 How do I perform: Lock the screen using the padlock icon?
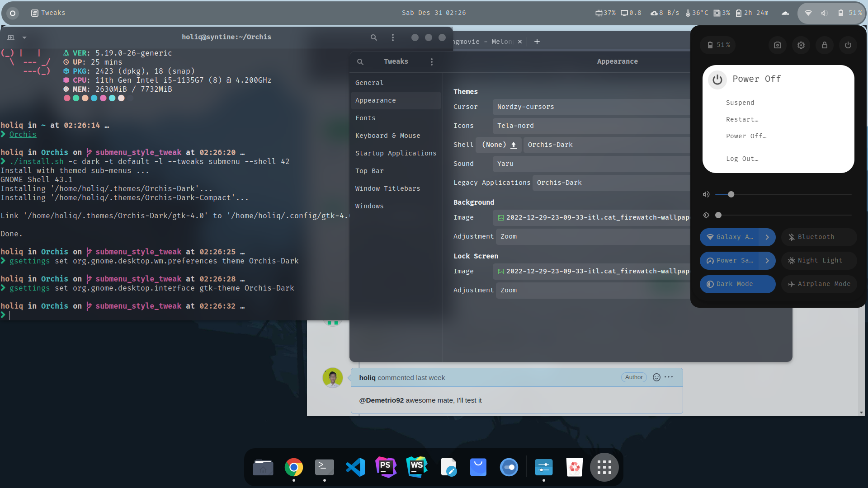824,45
